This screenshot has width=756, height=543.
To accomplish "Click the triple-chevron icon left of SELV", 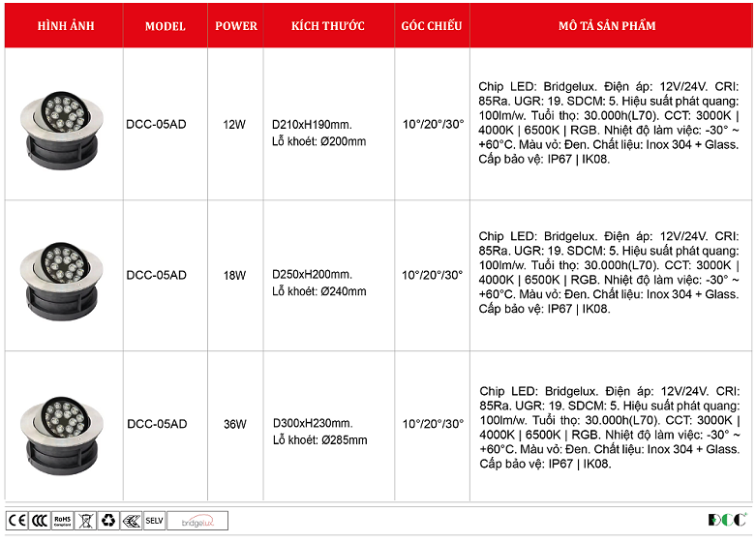I will click(131, 521).
